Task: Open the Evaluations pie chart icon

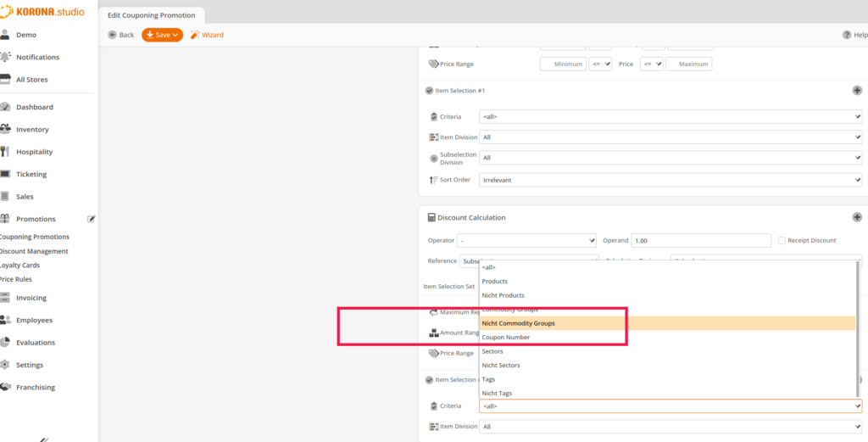Action: (x=5, y=342)
